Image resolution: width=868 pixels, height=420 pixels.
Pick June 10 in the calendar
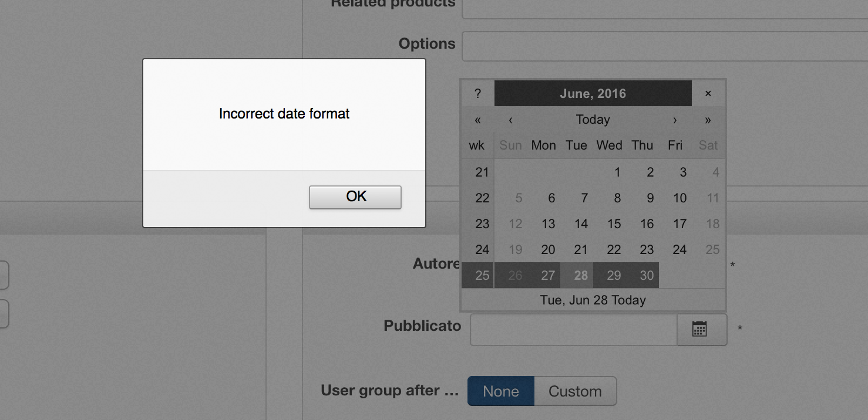click(679, 198)
